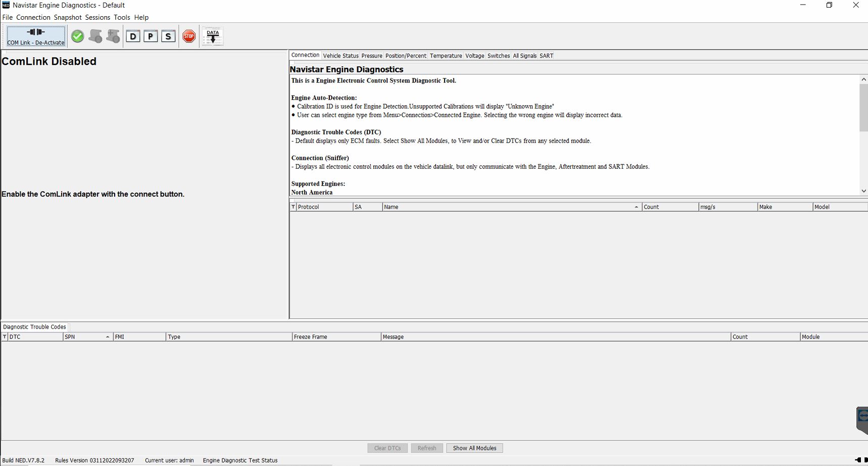Image resolution: width=868 pixels, height=466 pixels.
Task: Click the Rules Version 03112022093207 text
Action: tap(94, 460)
